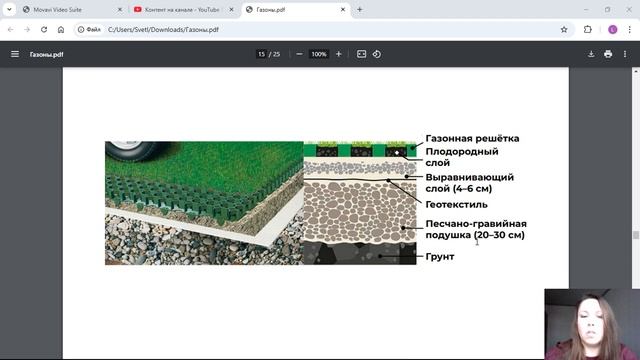Click the label Газонная решётка

pos(472,138)
